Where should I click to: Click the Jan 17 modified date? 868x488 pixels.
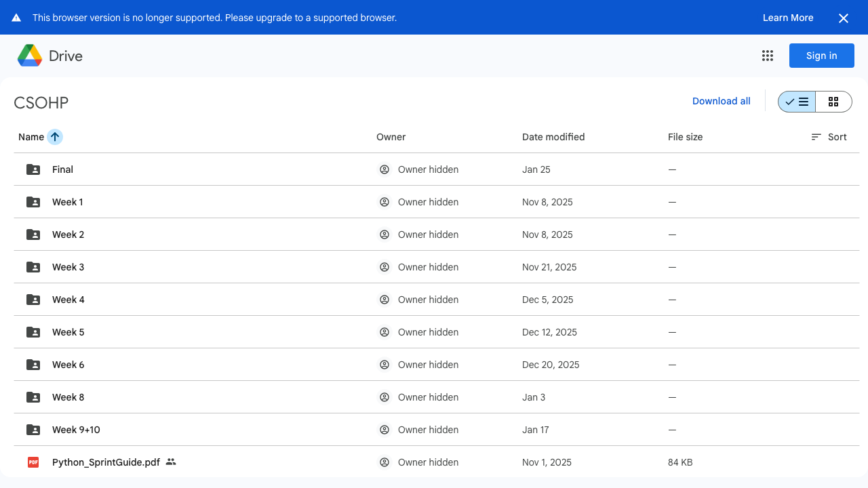536,430
